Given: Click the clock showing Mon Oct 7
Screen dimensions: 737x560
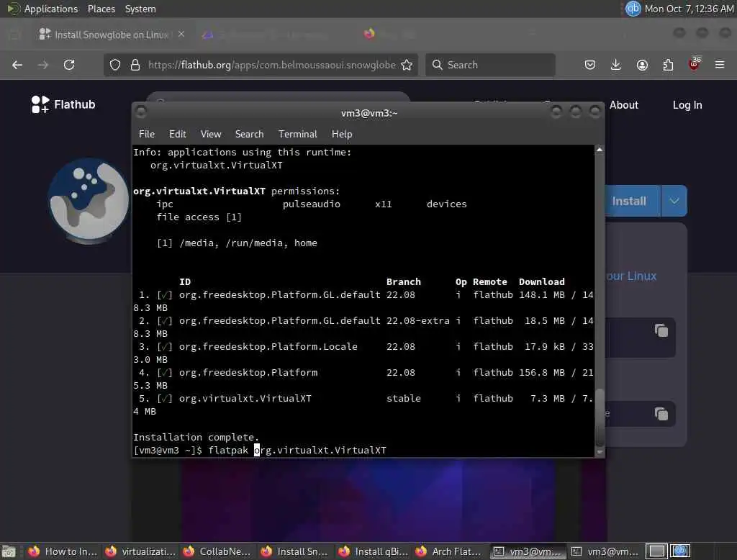Looking at the screenshot, I should [x=689, y=9].
